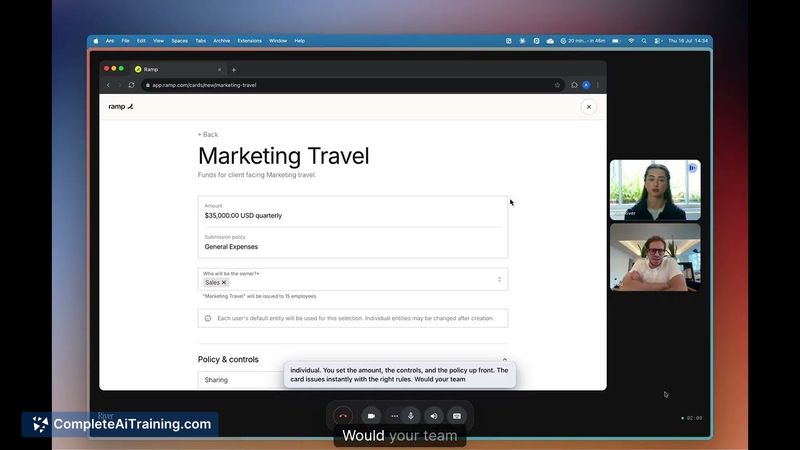Bookmark page with the star icon

[557, 85]
